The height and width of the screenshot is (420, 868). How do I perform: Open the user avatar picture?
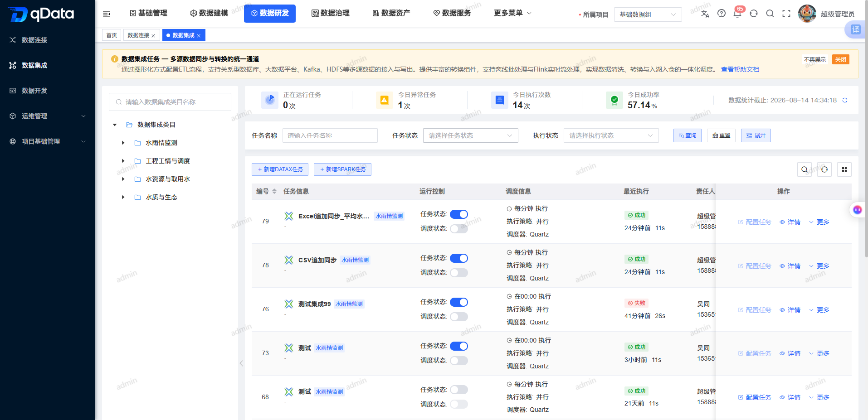pos(807,14)
